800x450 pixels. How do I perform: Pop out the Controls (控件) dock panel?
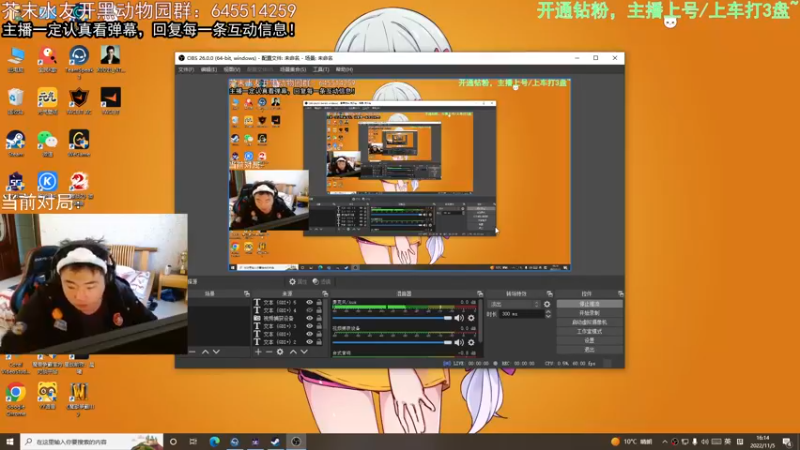pyautogui.click(x=620, y=294)
